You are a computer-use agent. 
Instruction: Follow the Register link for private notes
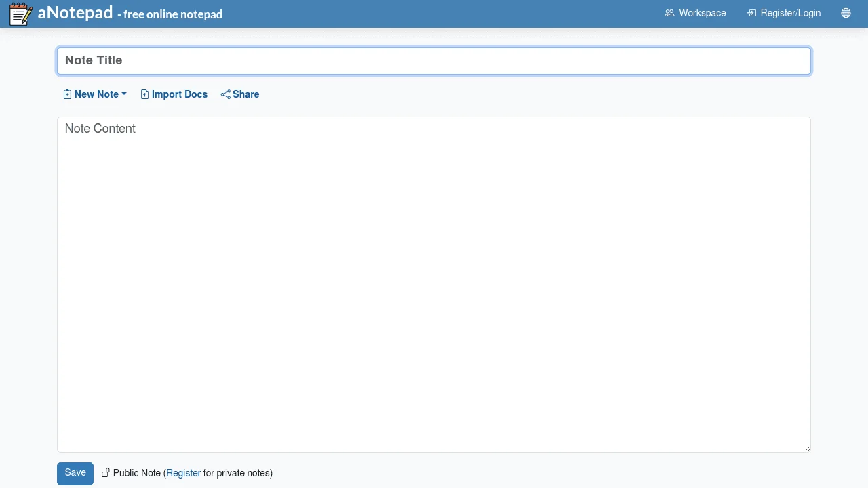point(183,473)
